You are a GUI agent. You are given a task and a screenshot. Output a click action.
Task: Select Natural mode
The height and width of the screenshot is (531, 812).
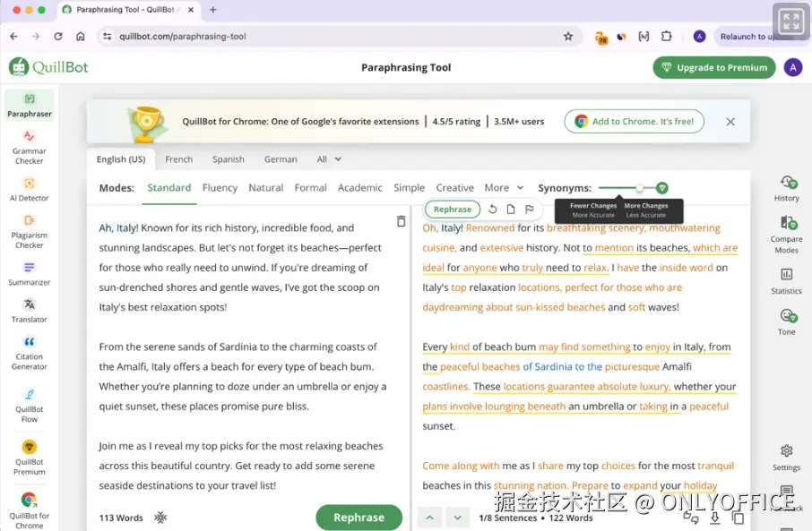tap(265, 188)
